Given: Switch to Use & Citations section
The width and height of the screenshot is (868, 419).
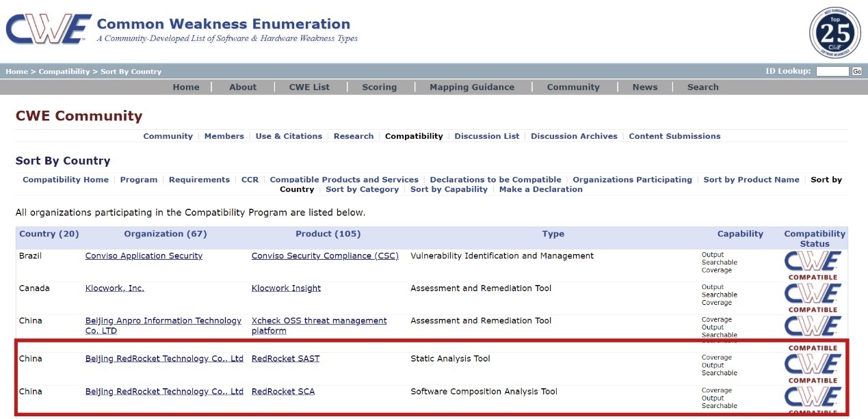Looking at the screenshot, I should tap(289, 136).
